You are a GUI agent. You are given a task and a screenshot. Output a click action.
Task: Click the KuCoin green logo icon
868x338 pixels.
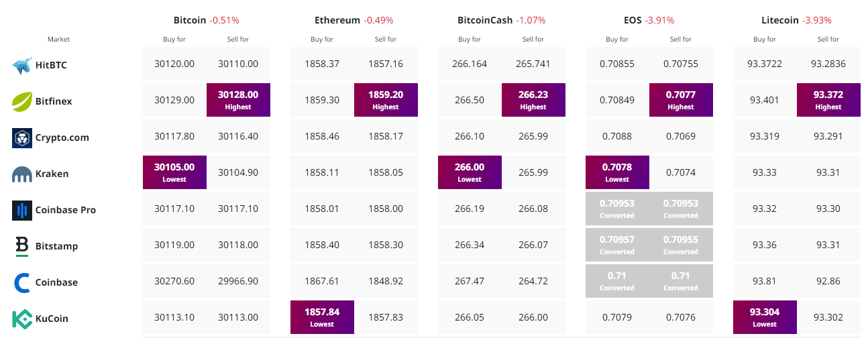tap(22, 319)
